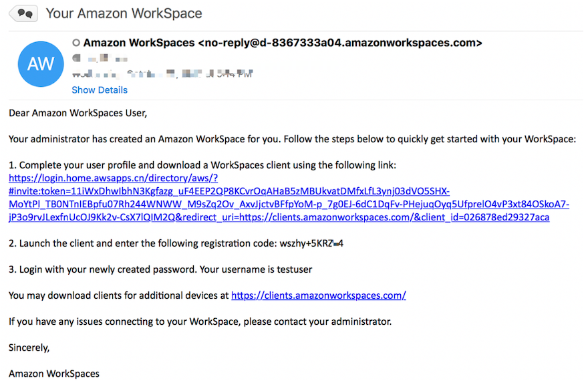Click the username testuser text
The height and width of the screenshot is (385, 588).
295,269
